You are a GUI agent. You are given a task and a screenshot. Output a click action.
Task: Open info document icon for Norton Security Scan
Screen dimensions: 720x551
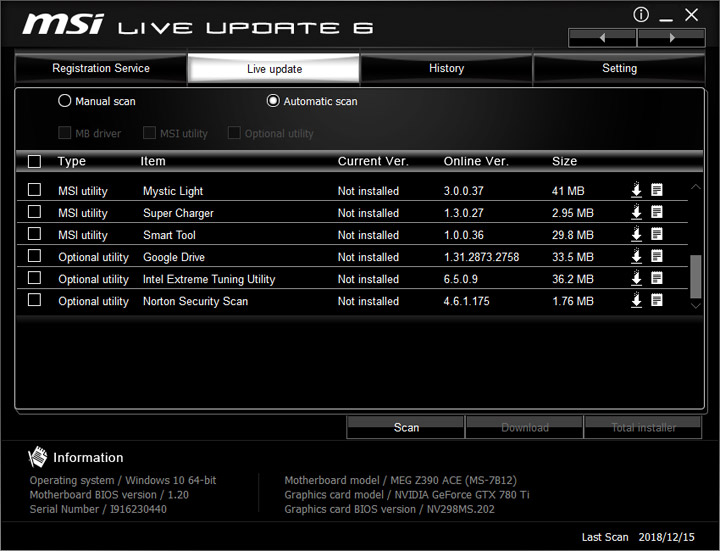coord(657,300)
